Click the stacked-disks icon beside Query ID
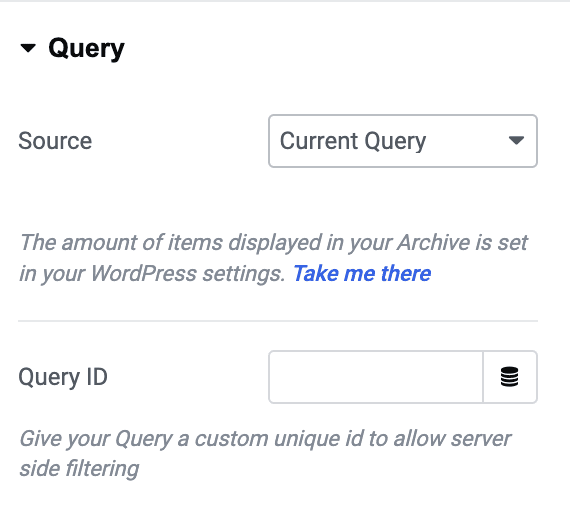Screen dimensions: 570x526 [x=509, y=377]
